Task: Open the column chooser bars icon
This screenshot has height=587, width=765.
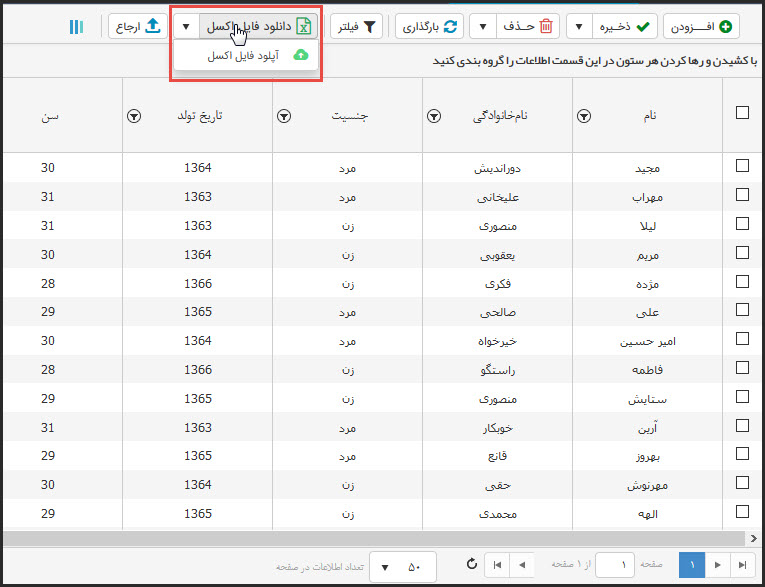Action: (76, 27)
